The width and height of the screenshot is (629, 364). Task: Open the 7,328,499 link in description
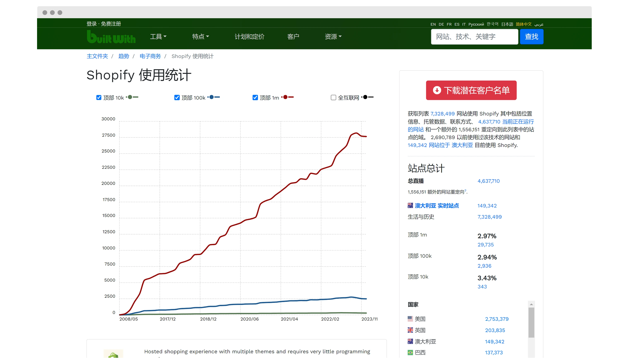coord(442,114)
